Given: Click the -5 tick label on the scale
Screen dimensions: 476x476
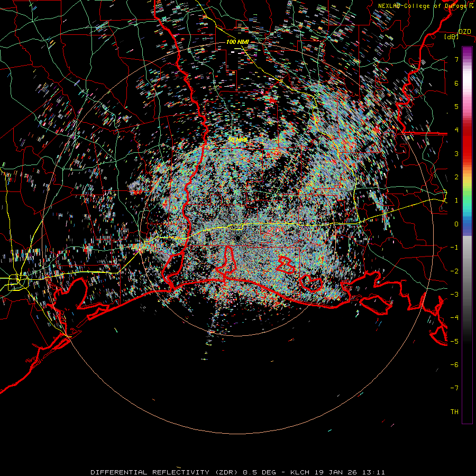Looking at the screenshot, I should click(x=454, y=341).
